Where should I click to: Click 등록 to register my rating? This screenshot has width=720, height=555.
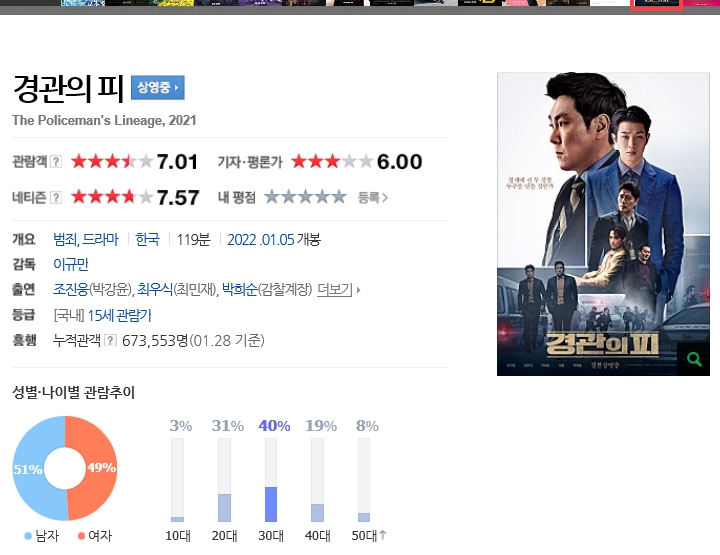pos(372,198)
